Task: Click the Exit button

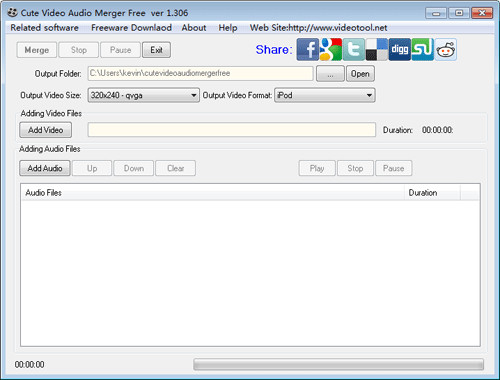Action: pyautogui.click(x=156, y=50)
